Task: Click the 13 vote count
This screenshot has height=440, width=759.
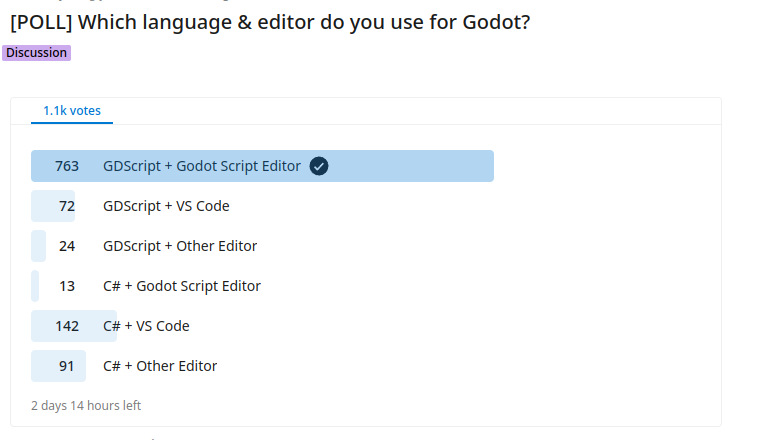Action: (67, 286)
